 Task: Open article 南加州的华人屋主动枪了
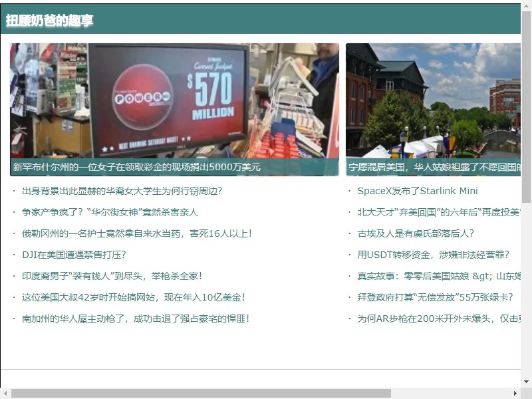point(136,319)
